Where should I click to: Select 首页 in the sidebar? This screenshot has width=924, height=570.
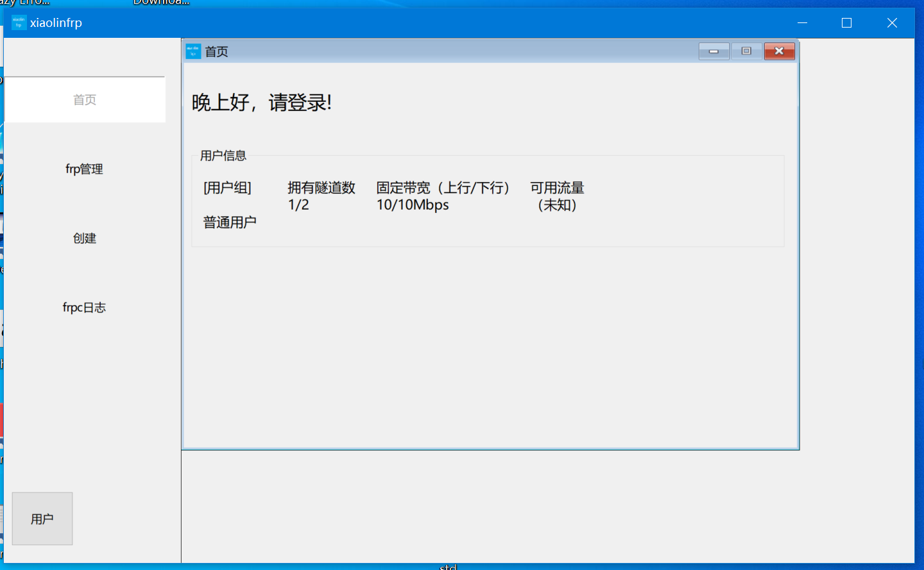coord(85,99)
